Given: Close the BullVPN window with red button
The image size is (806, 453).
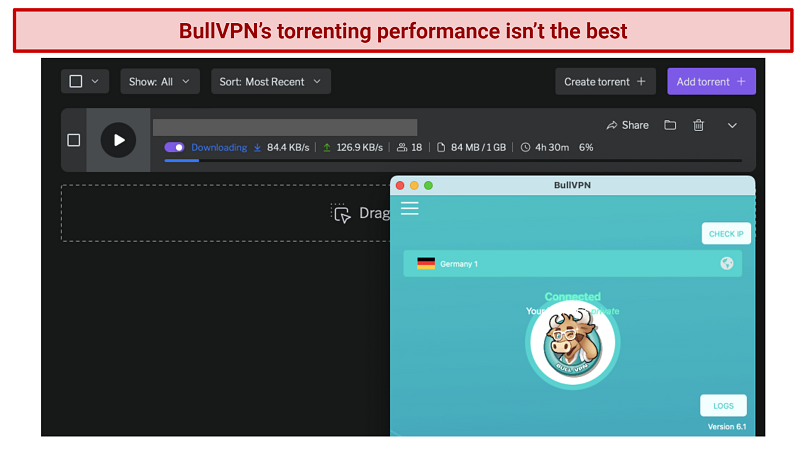Looking at the screenshot, I should point(400,185).
